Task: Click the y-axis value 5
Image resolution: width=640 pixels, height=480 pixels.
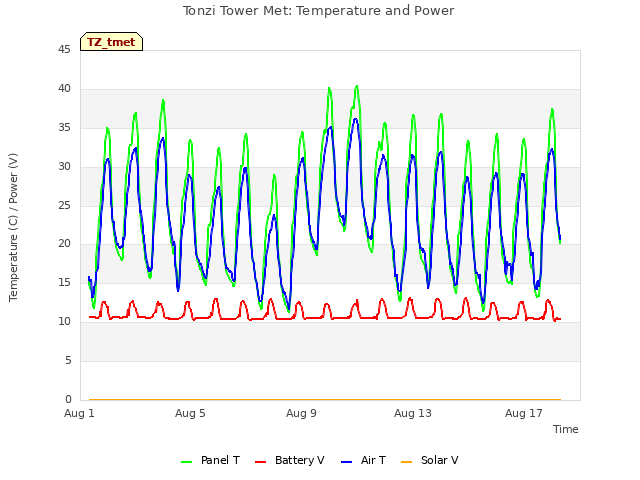Action: pyautogui.click(x=68, y=360)
